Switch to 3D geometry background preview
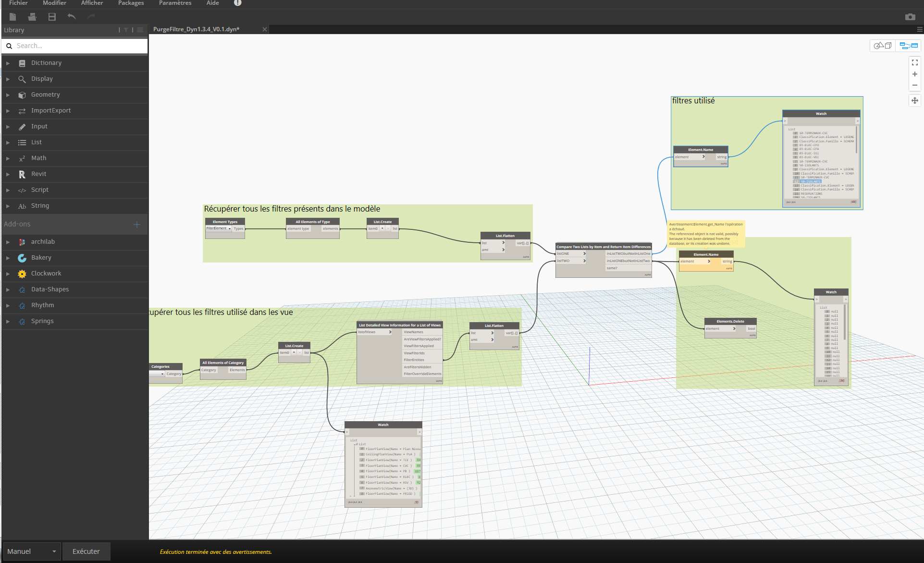This screenshot has height=563, width=924. click(x=883, y=46)
